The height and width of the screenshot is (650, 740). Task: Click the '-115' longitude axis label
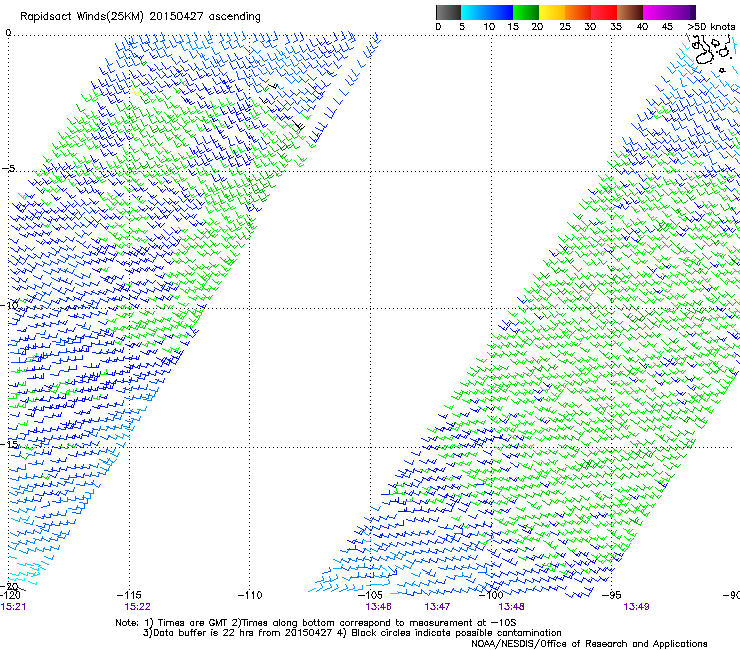(129, 595)
